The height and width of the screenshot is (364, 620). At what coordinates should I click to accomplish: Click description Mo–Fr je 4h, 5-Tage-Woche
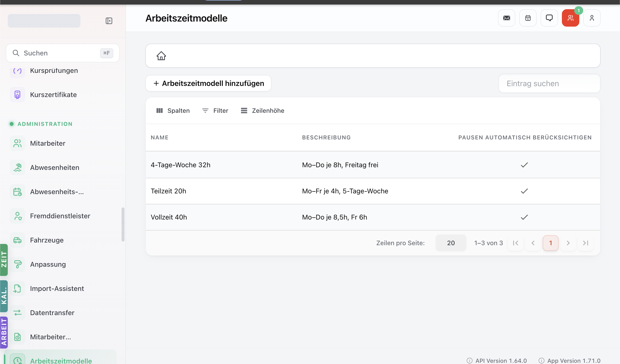pos(345,191)
